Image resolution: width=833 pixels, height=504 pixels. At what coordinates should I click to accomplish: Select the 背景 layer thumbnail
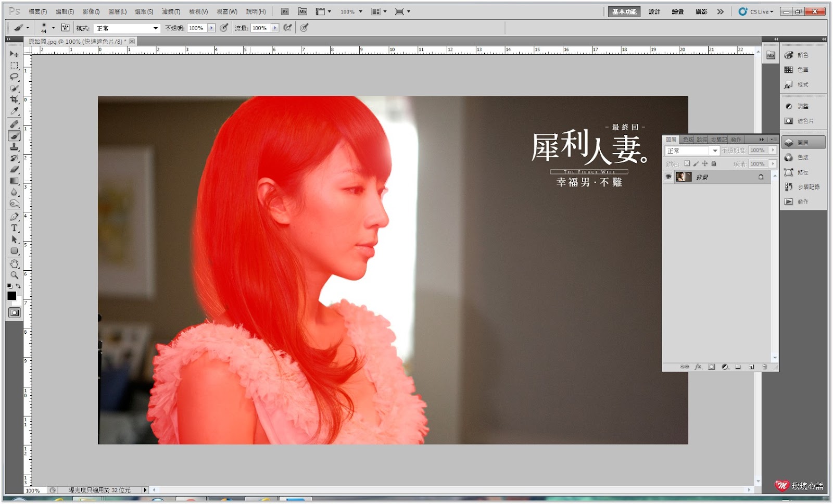[684, 177]
